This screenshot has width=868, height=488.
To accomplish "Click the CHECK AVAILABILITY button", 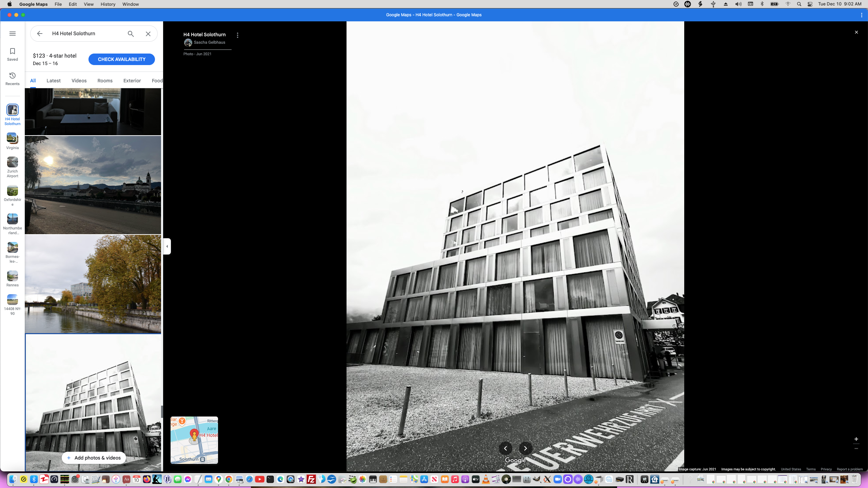I will [x=121, y=59].
